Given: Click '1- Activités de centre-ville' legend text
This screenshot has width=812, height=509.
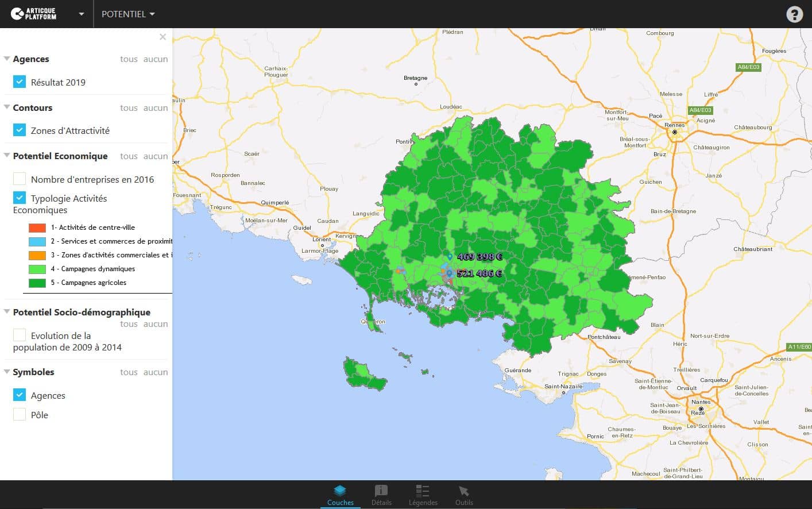Looking at the screenshot, I should (x=93, y=227).
